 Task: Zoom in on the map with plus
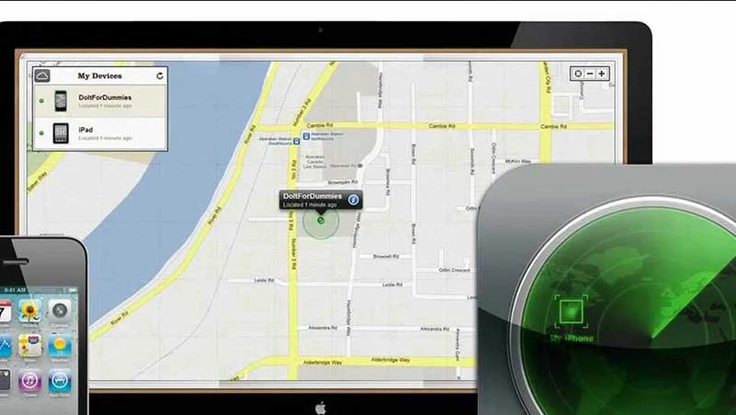coord(603,74)
